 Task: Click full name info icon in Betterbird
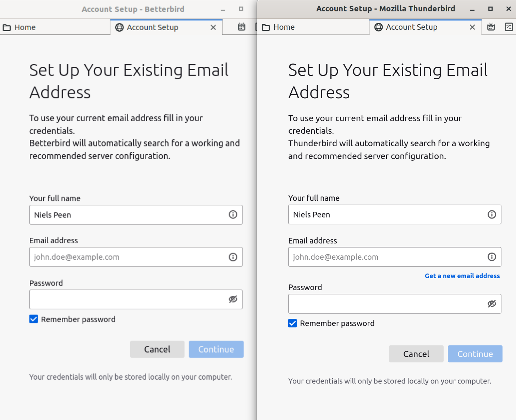click(233, 215)
